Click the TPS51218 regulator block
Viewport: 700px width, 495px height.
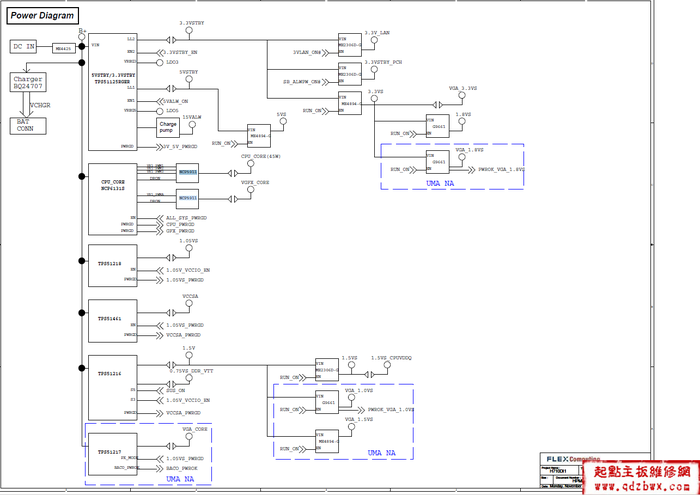coord(112,264)
